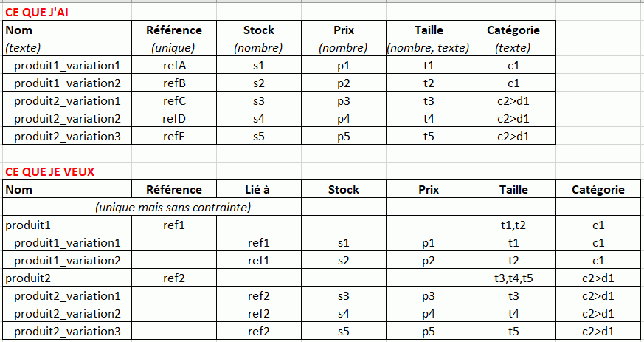Click the cell with 't3,t4,t5'
The image size is (644, 342).
[x=513, y=278]
